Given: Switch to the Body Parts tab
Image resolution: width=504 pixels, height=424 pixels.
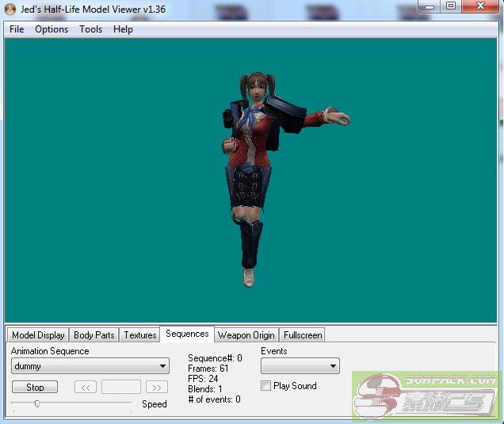Looking at the screenshot, I should 94,335.
